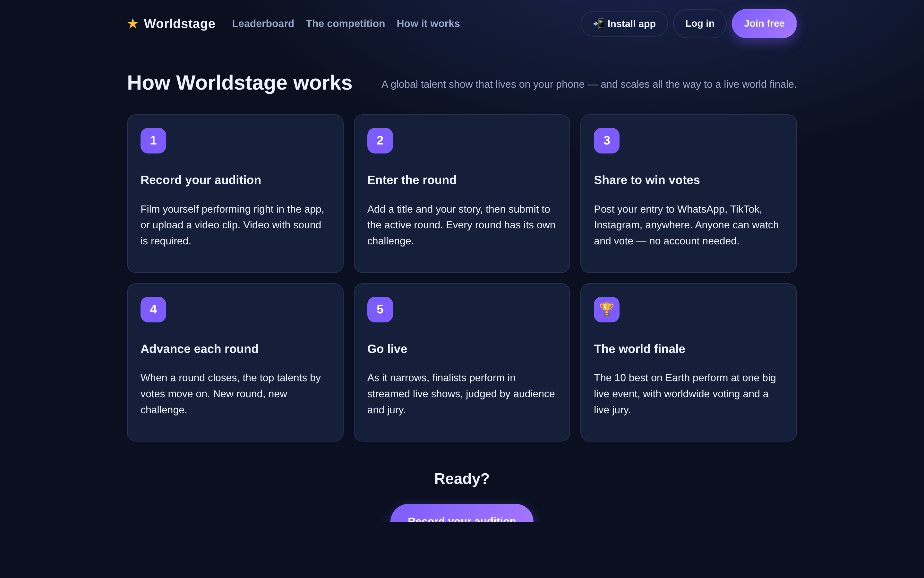924x578 pixels.
Task: Click the purple Record your audition button
Action: 462,513
